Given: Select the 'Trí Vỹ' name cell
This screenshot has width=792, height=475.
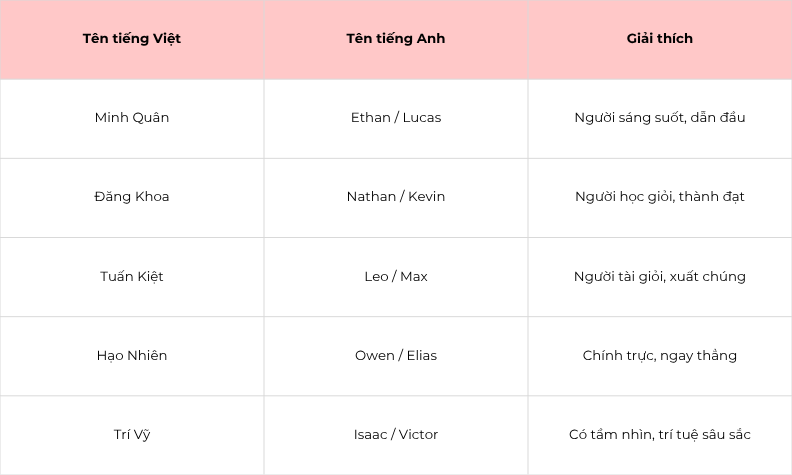Looking at the screenshot, I should point(132,435).
